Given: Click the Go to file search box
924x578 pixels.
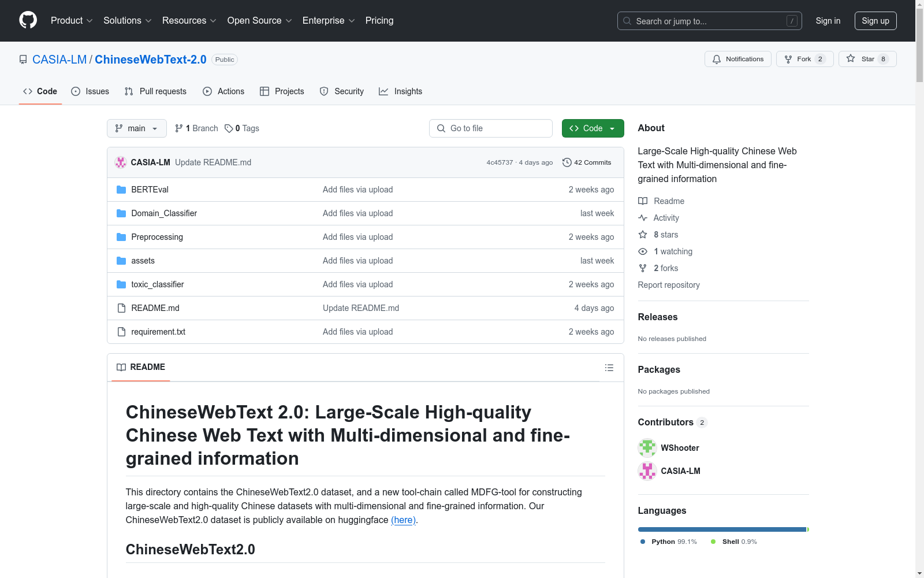Looking at the screenshot, I should click(x=491, y=128).
